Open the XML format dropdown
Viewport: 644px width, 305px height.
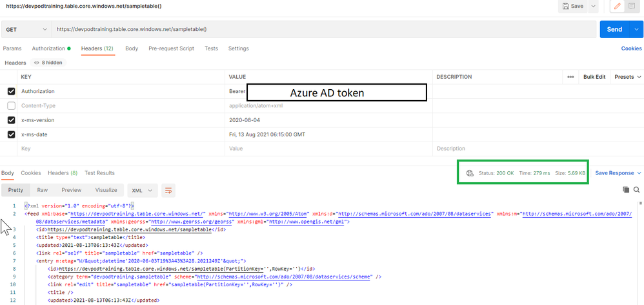coord(142,191)
